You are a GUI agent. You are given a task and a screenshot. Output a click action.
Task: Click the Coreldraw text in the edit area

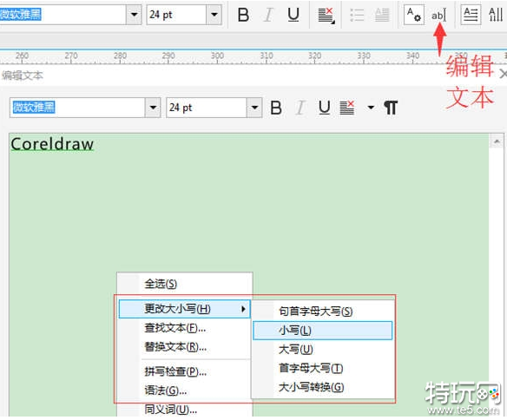point(52,144)
